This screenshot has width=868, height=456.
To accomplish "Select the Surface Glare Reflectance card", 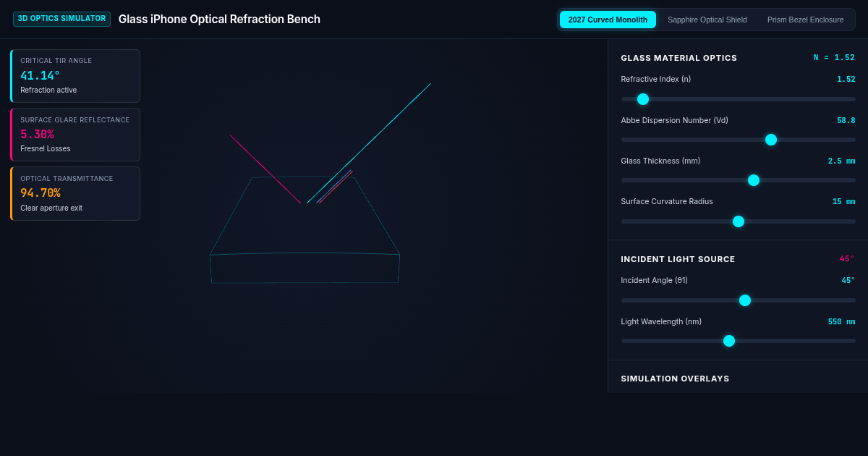I will (x=75, y=135).
